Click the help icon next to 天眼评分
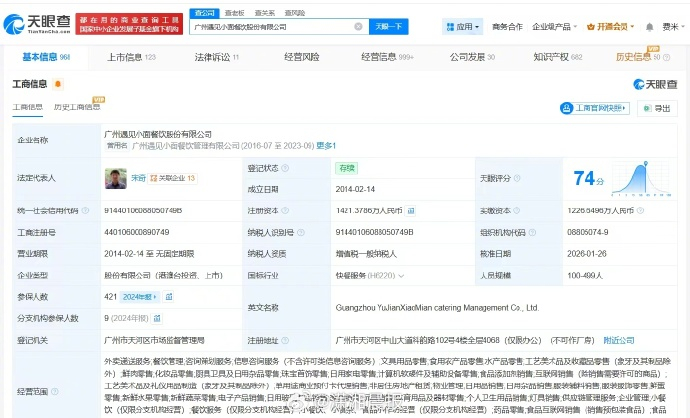This screenshot has width=690, height=418. coord(517,178)
